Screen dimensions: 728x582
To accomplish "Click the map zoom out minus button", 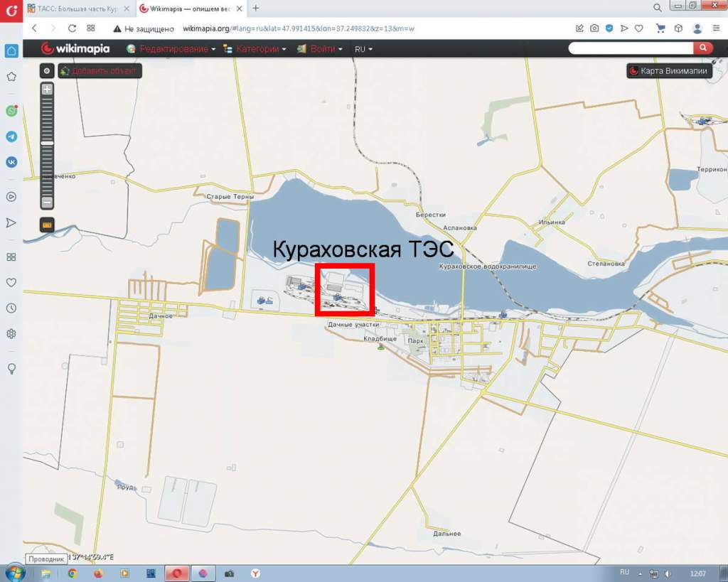I will [x=47, y=202].
